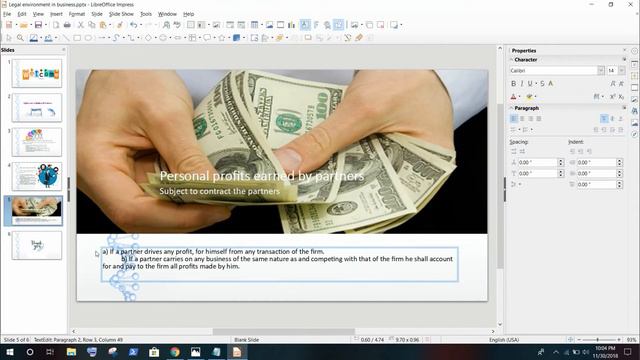The image size is (640, 360).
Task: Click the Insert Text Box icon
Action: [x=305, y=25]
